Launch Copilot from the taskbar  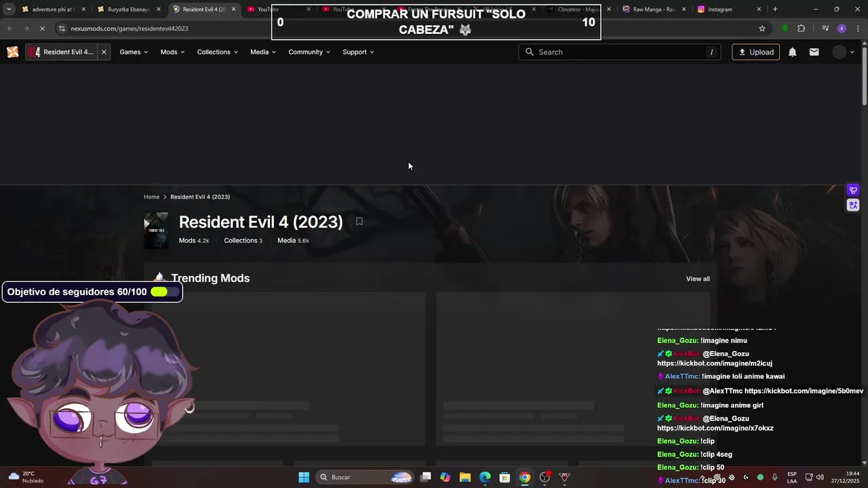point(445,477)
